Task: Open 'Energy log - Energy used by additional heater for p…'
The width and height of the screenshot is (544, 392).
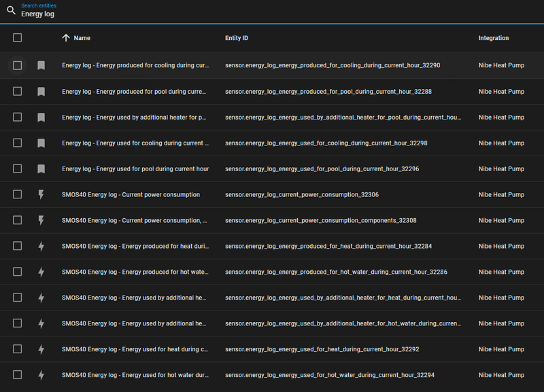Action: coord(134,118)
